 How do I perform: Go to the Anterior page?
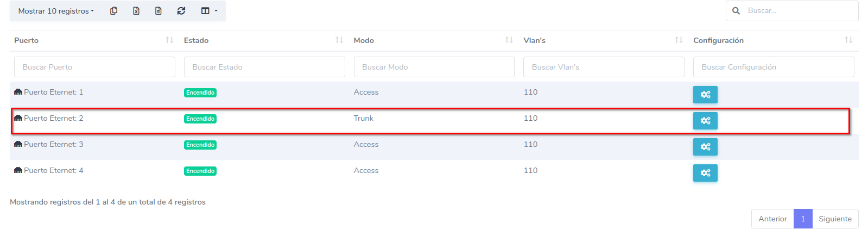[x=772, y=219]
